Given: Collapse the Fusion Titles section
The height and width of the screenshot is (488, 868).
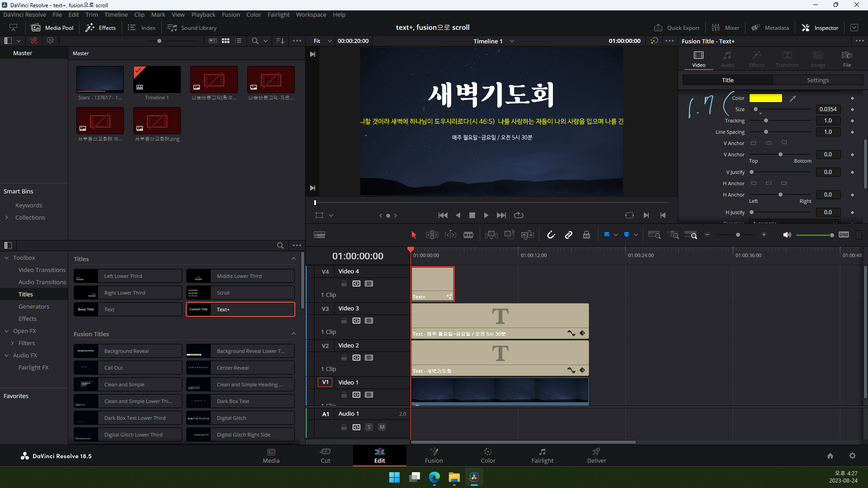Looking at the screenshot, I should coord(294,334).
